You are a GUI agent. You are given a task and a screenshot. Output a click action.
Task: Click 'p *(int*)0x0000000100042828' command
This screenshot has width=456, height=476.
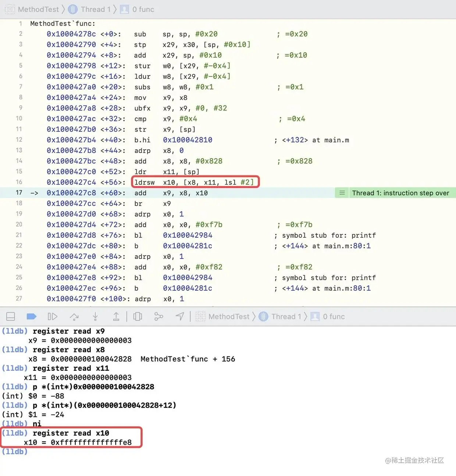coord(93,387)
